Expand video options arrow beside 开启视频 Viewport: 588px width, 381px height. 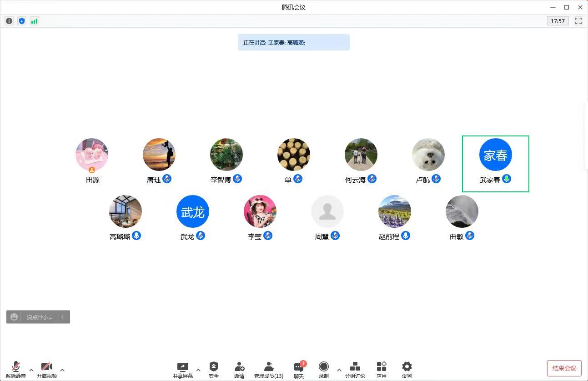tap(62, 370)
